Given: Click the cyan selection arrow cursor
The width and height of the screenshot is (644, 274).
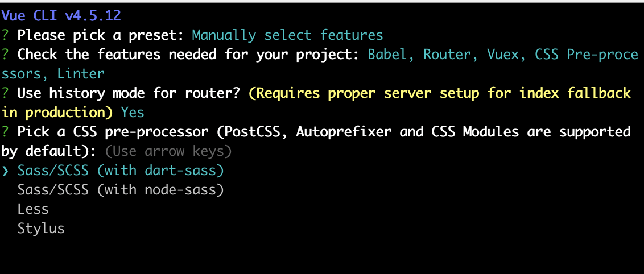Looking at the screenshot, I should 5,171.
